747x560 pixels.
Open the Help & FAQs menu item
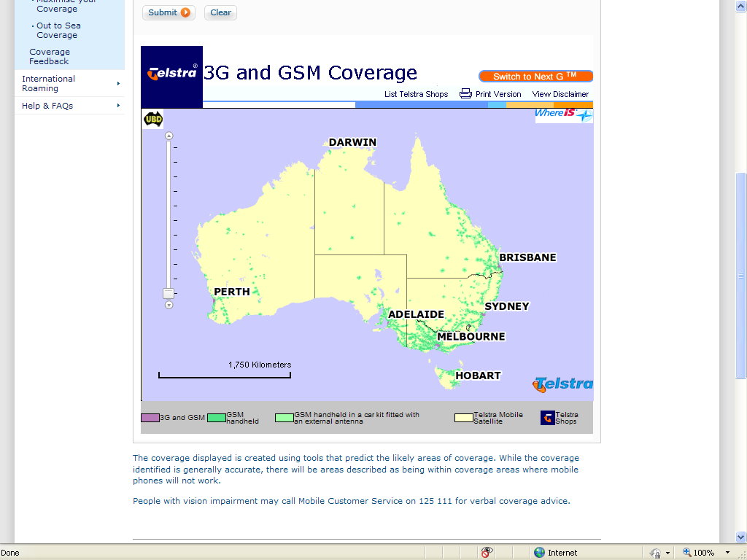(x=47, y=106)
